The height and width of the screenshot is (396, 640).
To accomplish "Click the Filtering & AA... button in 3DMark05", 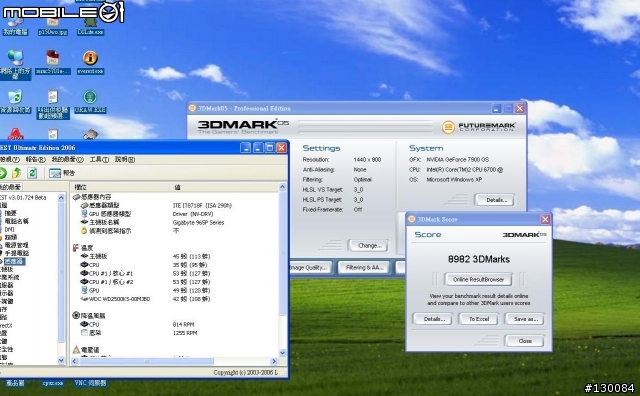I will click(x=364, y=268).
